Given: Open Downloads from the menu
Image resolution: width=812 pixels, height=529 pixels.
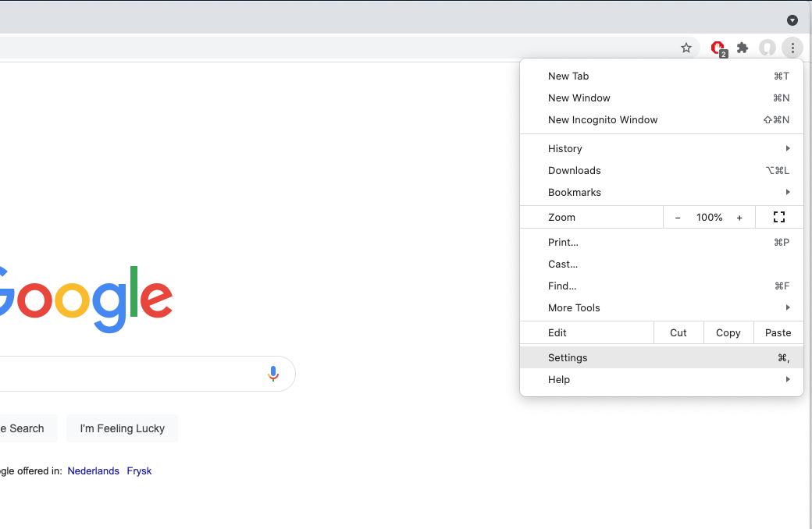Looking at the screenshot, I should point(661,170).
